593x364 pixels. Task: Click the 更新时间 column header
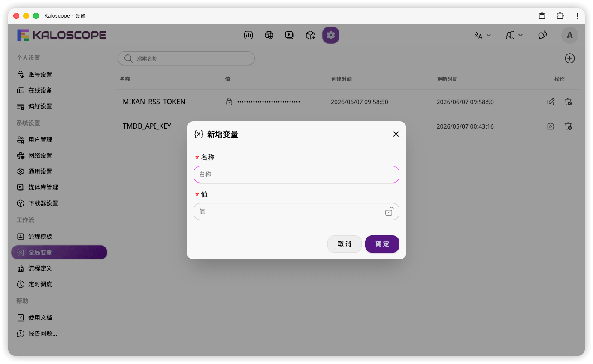pos(447,79)
